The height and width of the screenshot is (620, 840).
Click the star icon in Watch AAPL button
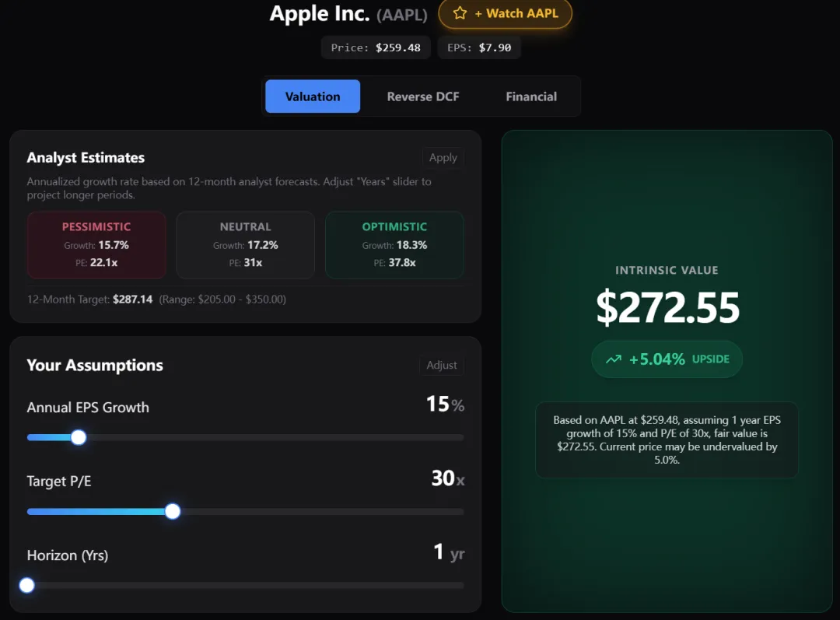[x=460, y=13]
